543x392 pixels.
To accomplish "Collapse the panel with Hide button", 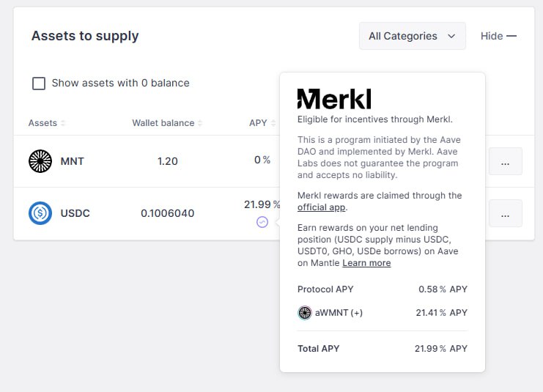I will tap(498, 36).
